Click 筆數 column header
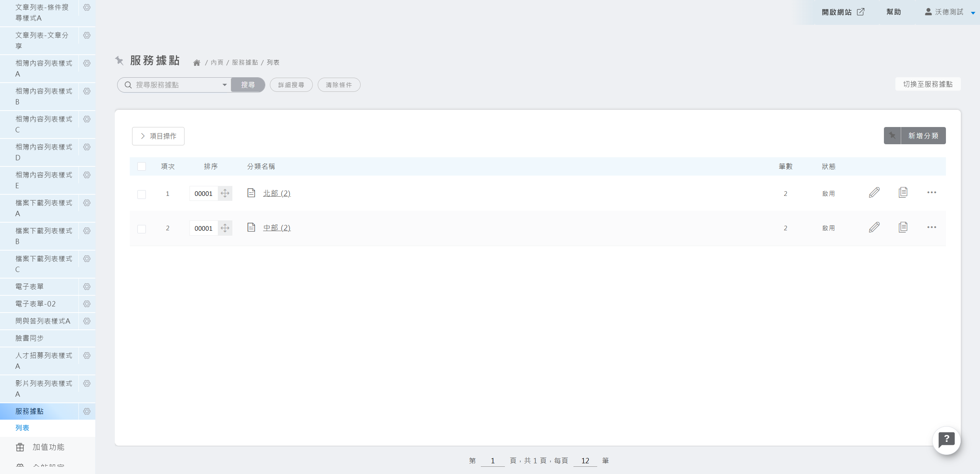Viewport: 980px width, 474px height. [786, 166]
